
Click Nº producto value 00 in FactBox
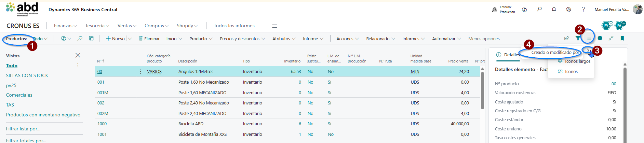coord(614,84)
